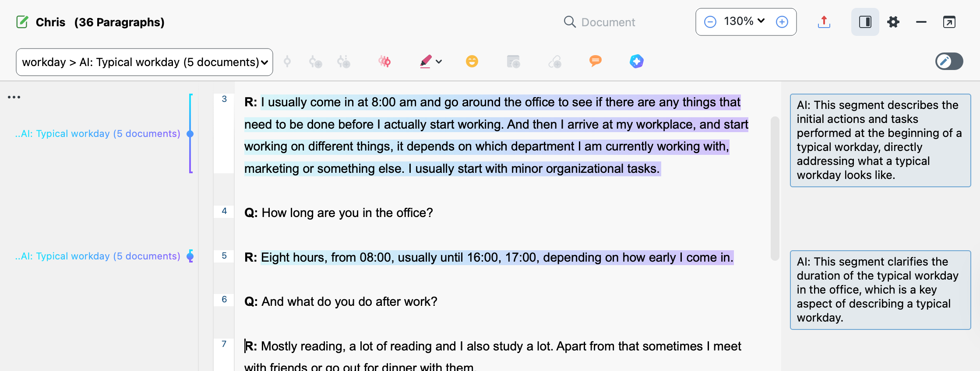Click the document vertical scrollbar
This screenshot has height=371, width=980.
point(775,188)
